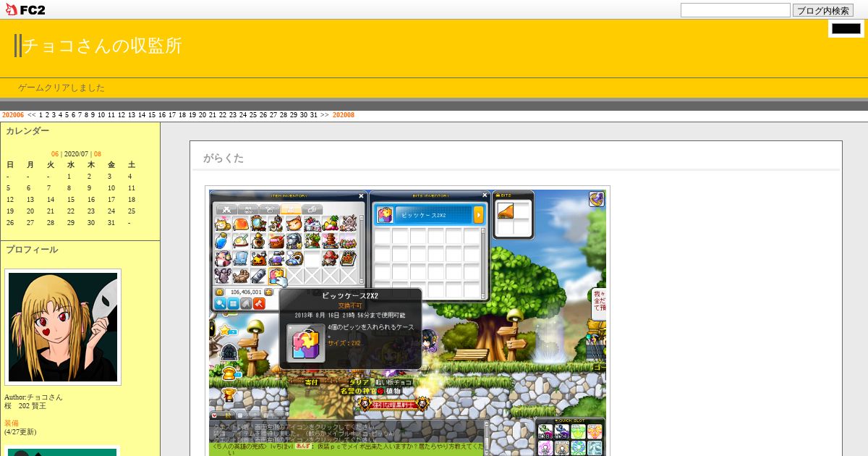Viewport: 868px width, 456px height.
Task: Click the FC2 logo
Action: pyautogui.click(x=25, y=9)
